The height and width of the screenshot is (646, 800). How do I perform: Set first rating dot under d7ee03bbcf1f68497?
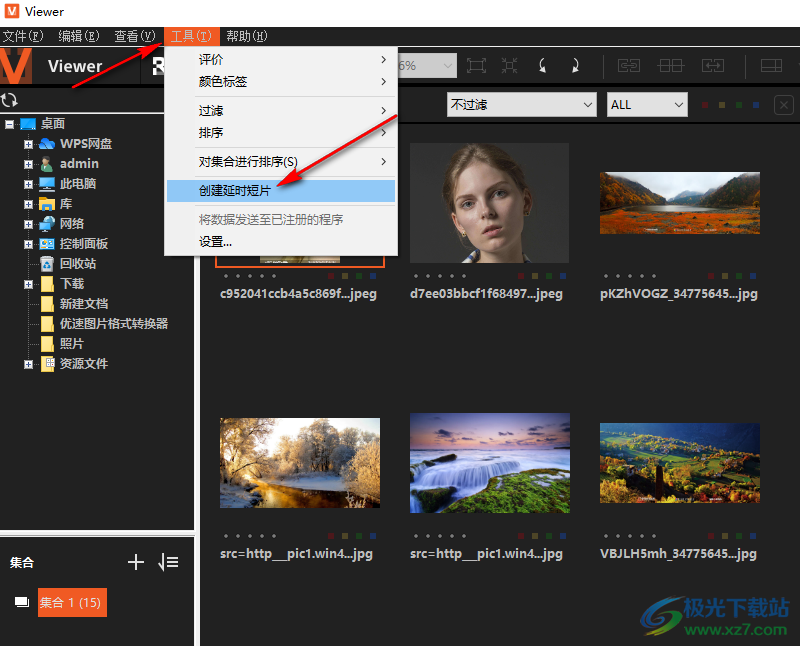(x=416, y=276)
